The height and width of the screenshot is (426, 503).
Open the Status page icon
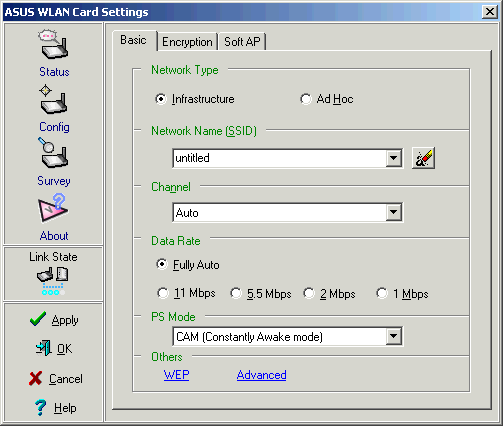(53, 45)
